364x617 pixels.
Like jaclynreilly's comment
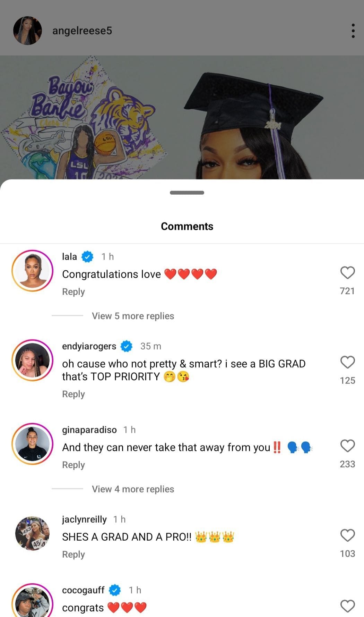(x=347, y=536)
